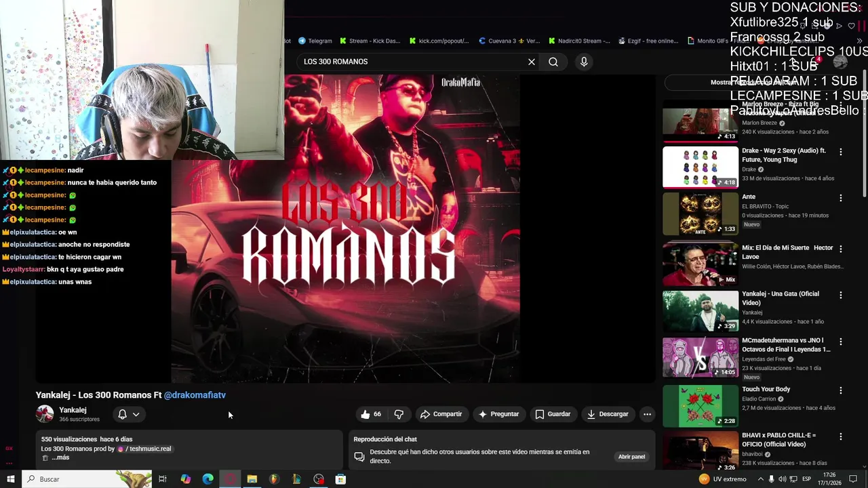Open more actions ellipsis under the video
The image size is (868, 488).
point(647,414)
